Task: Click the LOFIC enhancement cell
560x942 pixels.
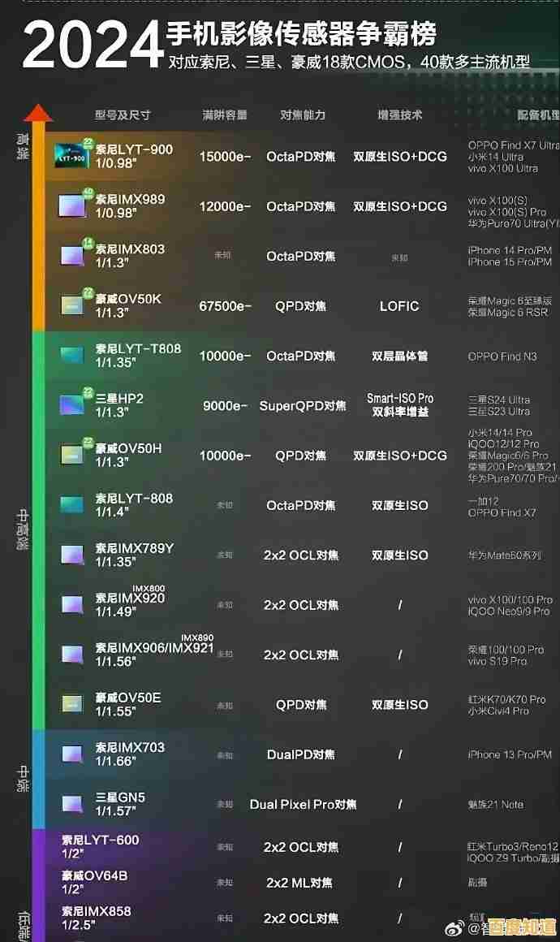Action: click(x=399, y=306)
